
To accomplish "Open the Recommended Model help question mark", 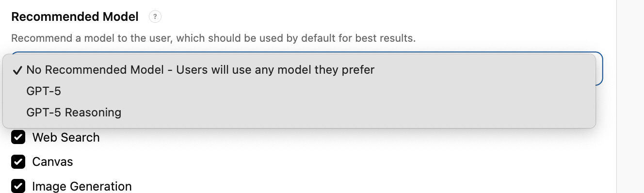I will (x=155, y=17).
